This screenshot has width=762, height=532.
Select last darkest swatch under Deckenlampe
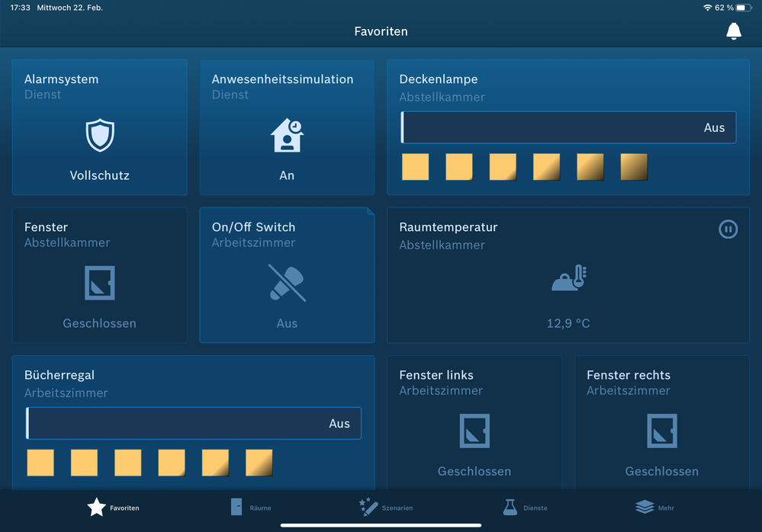tap(634, 167)
